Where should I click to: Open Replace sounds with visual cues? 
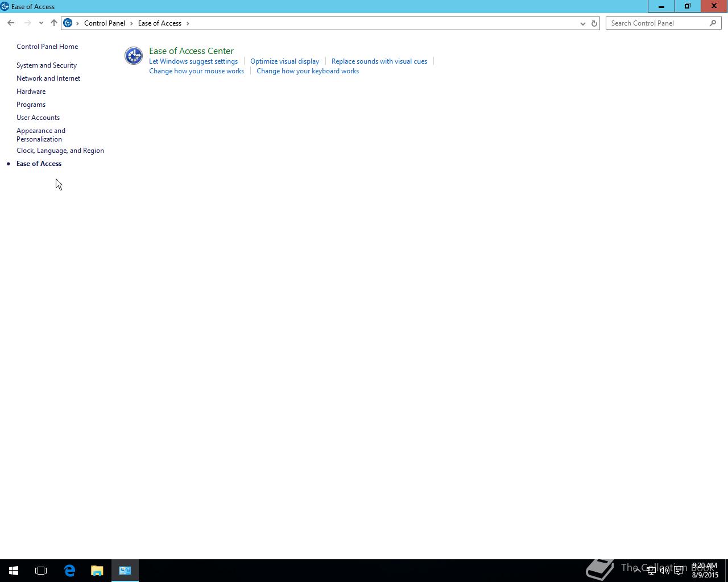(379, 61)
